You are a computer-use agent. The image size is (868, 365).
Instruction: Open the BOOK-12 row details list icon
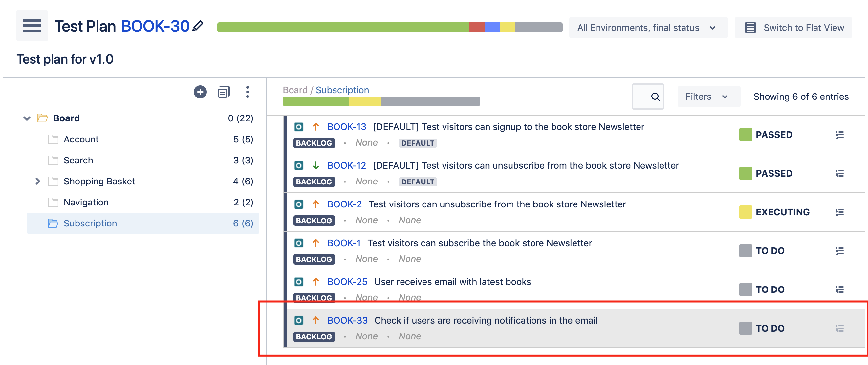tap(839, 174)
